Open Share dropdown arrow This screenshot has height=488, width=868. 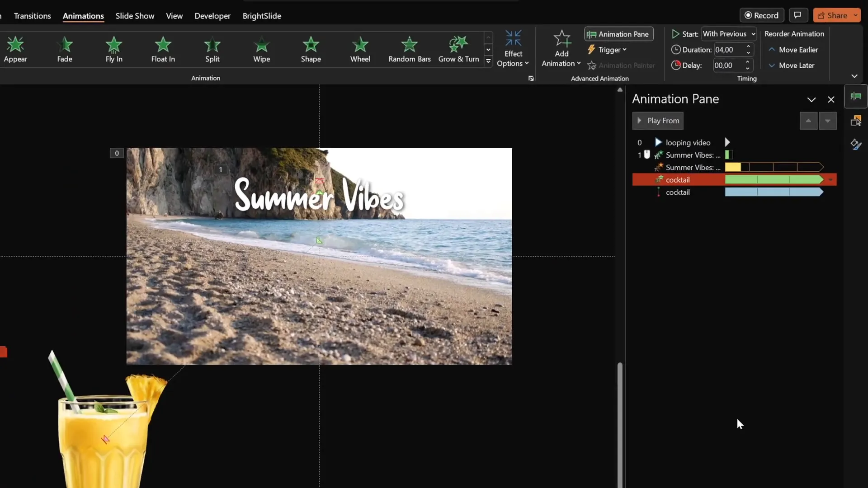pos(856,15)
